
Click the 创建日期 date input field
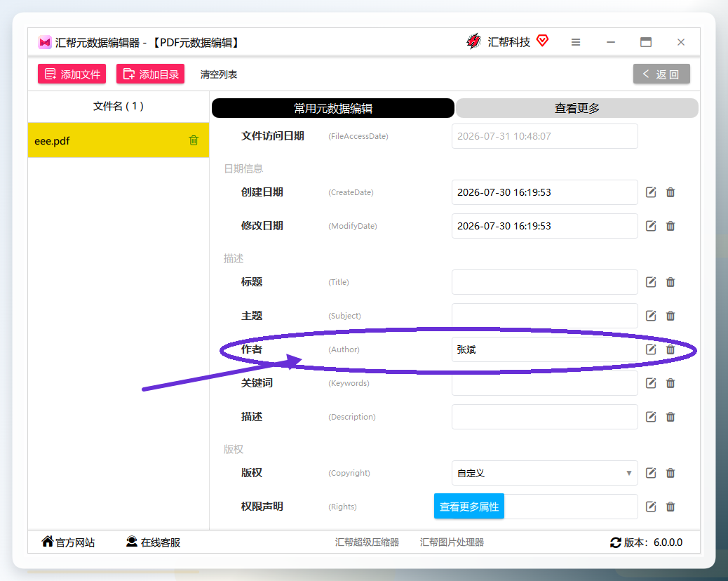(545, 192)
